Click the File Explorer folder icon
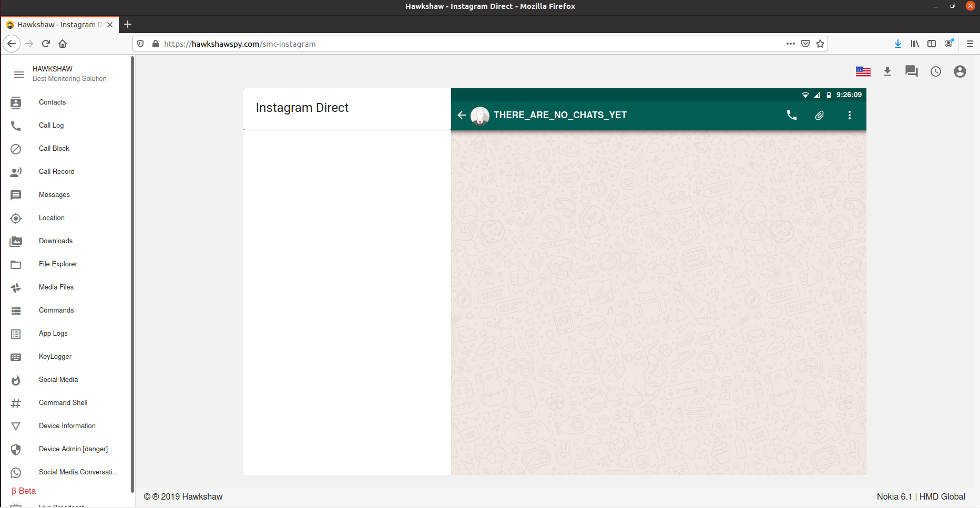This screenshot has height=508, width=980. (16, 265)
